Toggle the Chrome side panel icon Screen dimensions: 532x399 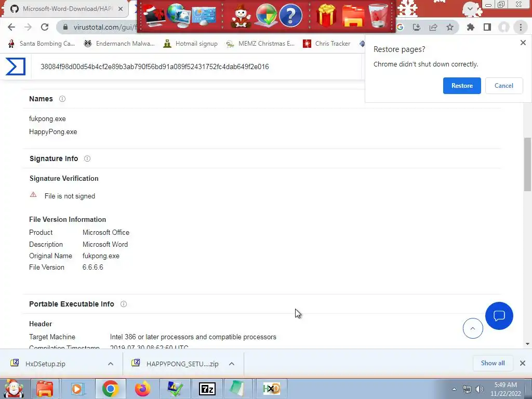(x=487, y=27)
